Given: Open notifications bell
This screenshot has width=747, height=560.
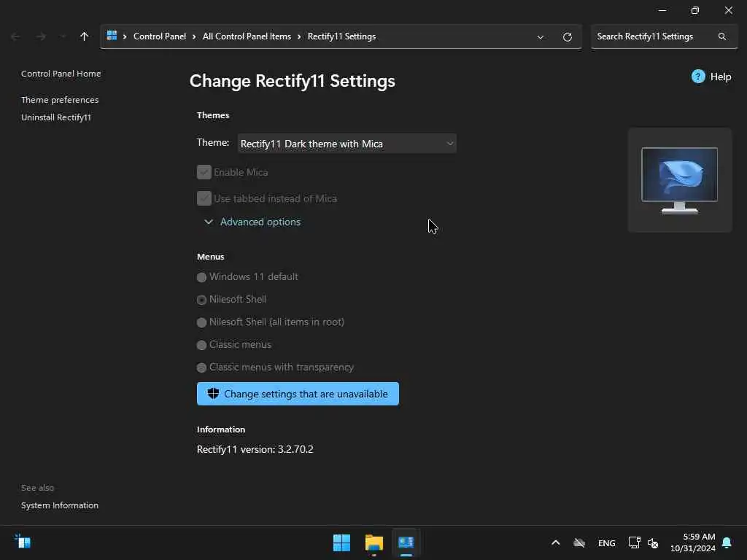Looking at the screenshot, I should click(x=727, y=542).
